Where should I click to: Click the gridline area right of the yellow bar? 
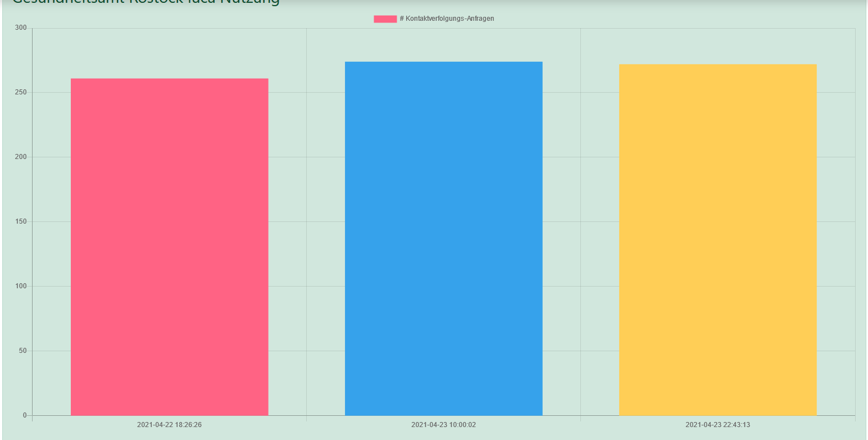click(x=840, y=225)
